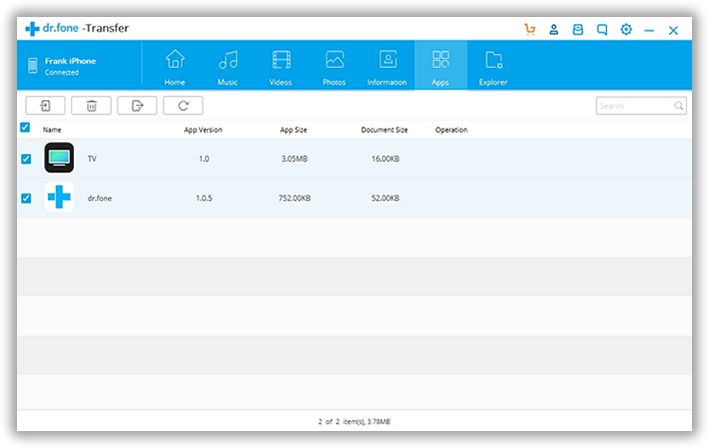Click the 'Connected' status label
Viewport: 709px width, 448px height.
click(x=61, y=72)
